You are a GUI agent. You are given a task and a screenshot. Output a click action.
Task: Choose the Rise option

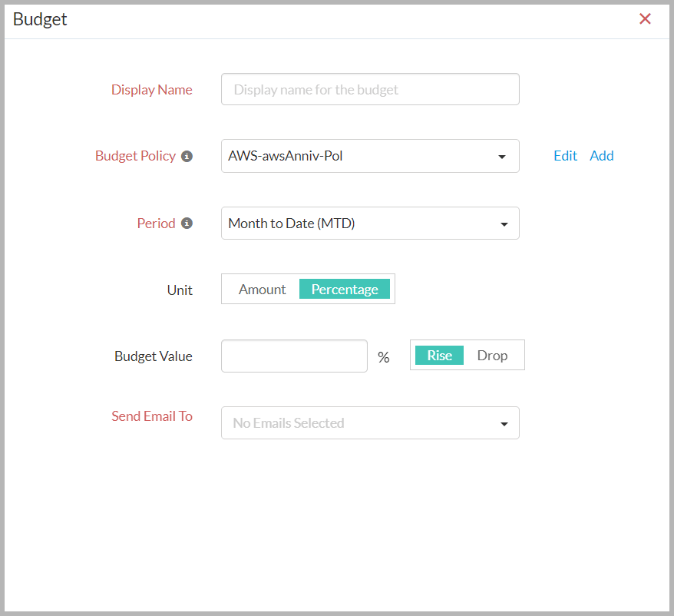pyautogui.click(x=439, y=356)
